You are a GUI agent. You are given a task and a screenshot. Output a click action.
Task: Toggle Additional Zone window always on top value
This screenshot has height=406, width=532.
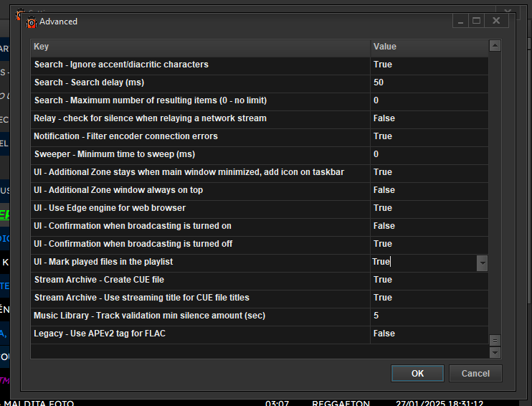(428, 190)
